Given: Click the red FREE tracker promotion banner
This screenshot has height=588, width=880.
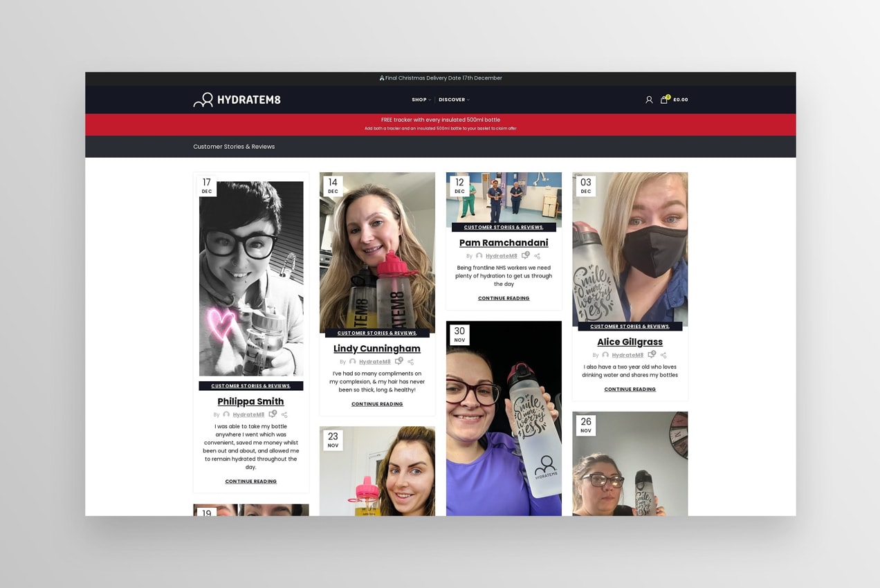Looking at the screenshot, I should (x=440, y=123).
